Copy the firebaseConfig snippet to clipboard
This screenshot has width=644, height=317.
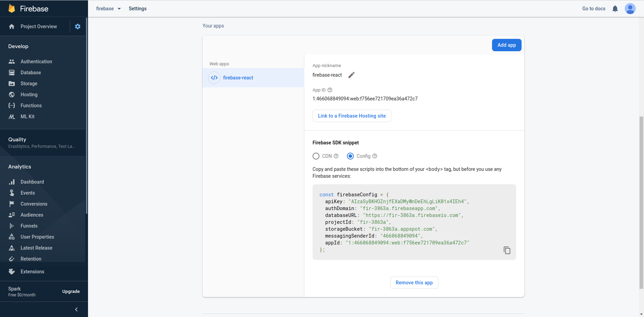(x=507, y=250)
